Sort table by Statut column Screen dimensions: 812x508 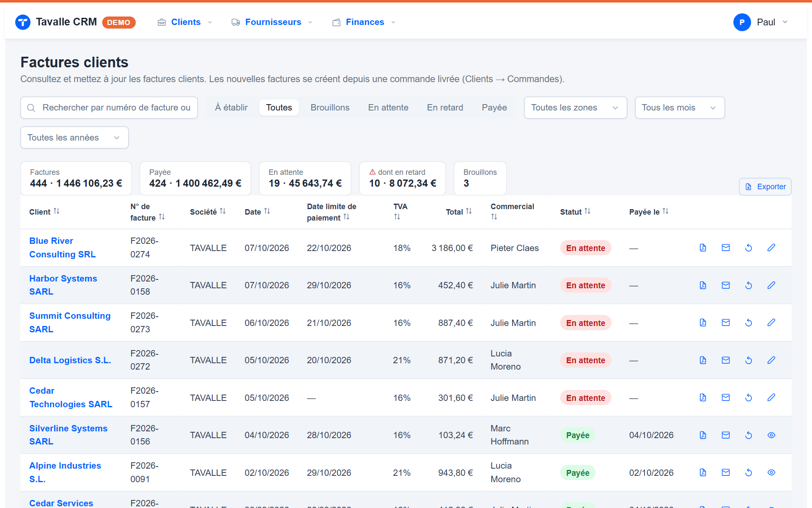pyautogui.click(x=575, y=212)
